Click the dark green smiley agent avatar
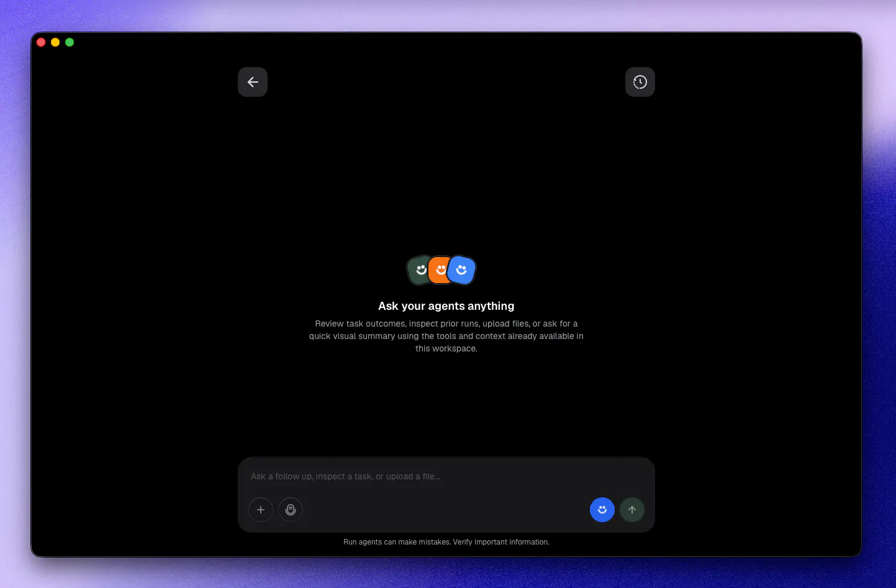The image size is (896, 588). (x=419, y=270)
